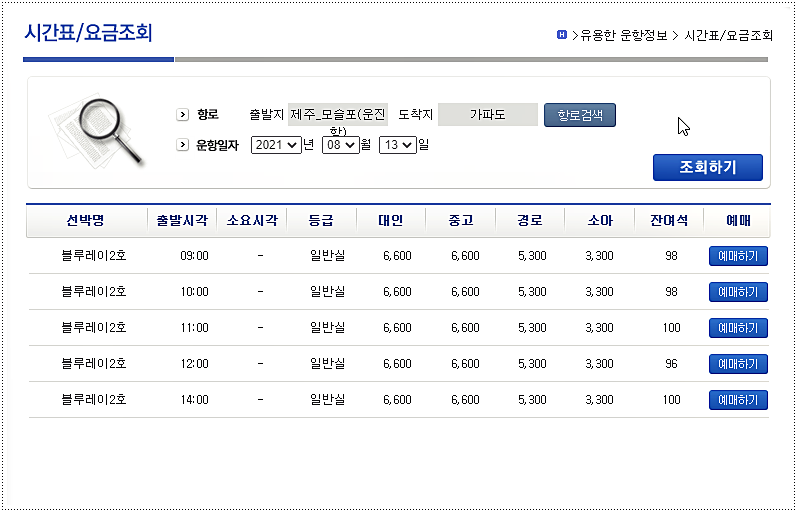Screen dimensions: 797x512
Task: Click the 경로 column header
Action: coord(530,221)
